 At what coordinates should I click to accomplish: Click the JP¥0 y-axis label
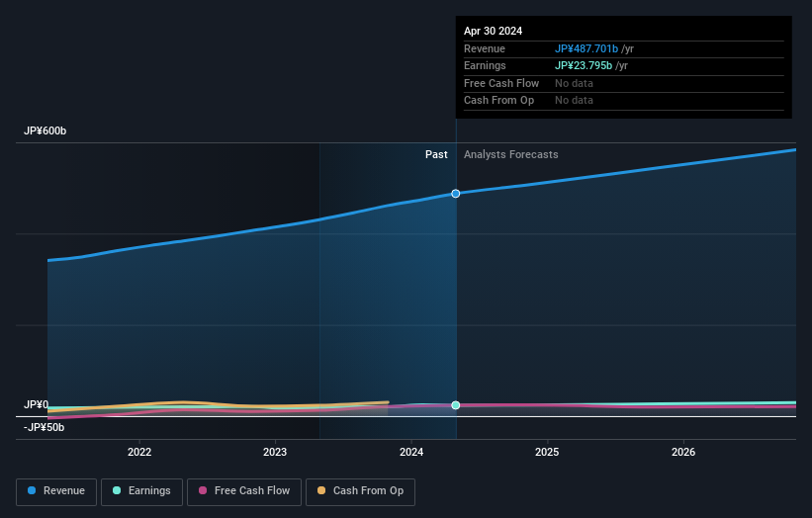pos(37,404)
